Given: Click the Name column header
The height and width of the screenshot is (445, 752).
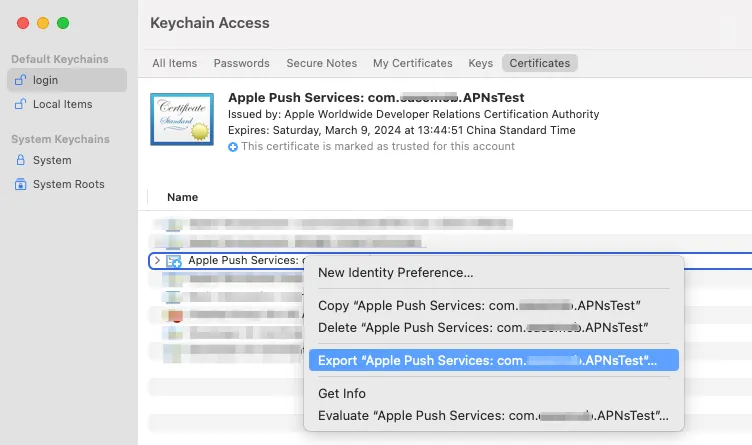Looking at the screenshot, I should [182, 197].
